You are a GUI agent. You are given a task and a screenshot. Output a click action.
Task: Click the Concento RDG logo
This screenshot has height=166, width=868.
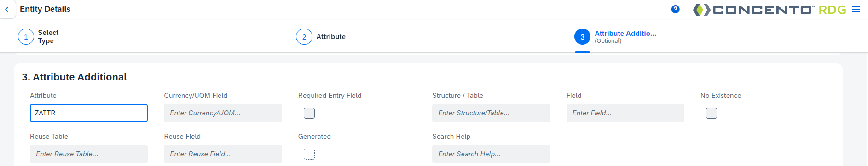tap(769, 10)
